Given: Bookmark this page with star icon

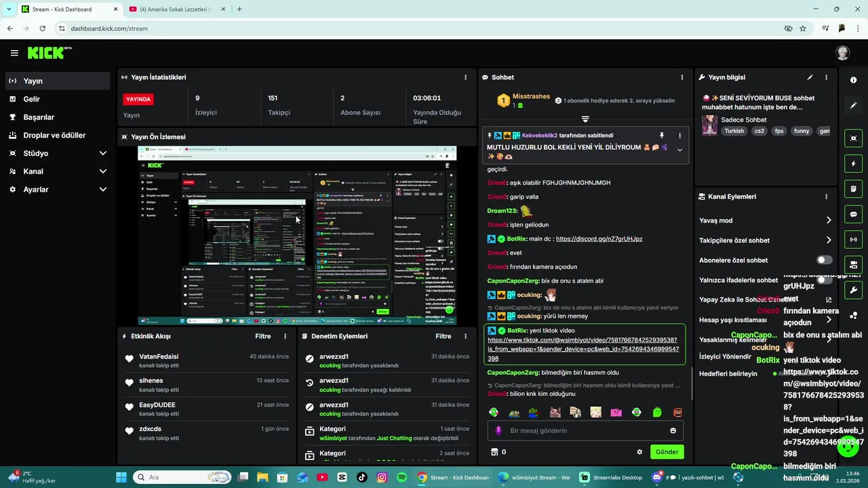Looking at the screenshot, I should pyautogui.click(x=803, y=28).
